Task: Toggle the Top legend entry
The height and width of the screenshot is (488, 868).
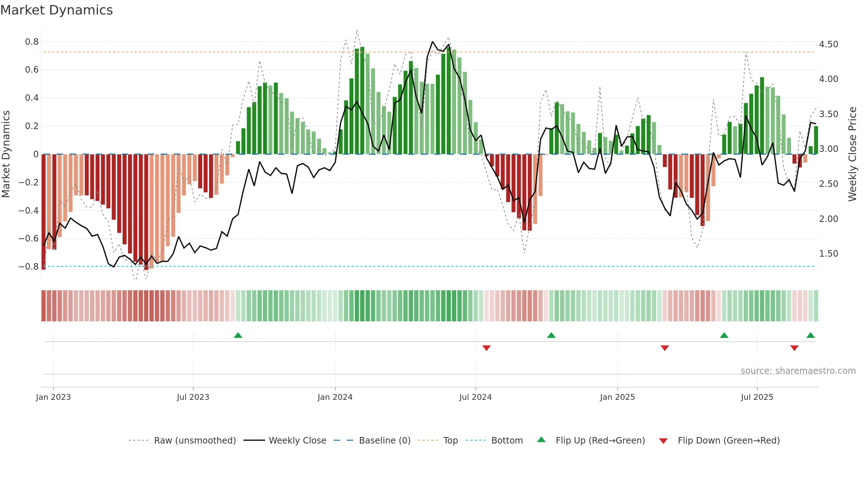Action: click(x=438, y=440)
